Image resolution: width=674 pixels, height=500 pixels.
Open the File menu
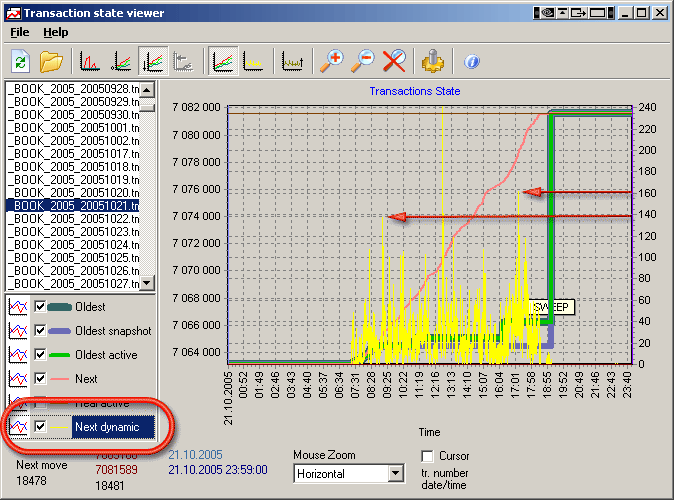[20, 32]
